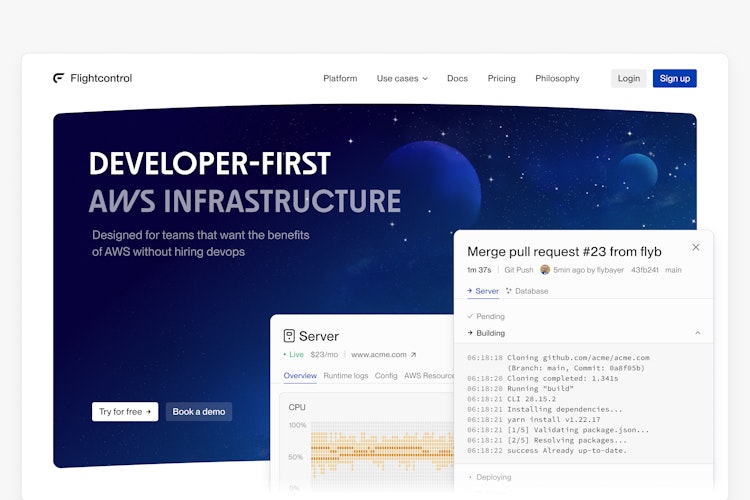Open the Config tab

coord(386,376)
